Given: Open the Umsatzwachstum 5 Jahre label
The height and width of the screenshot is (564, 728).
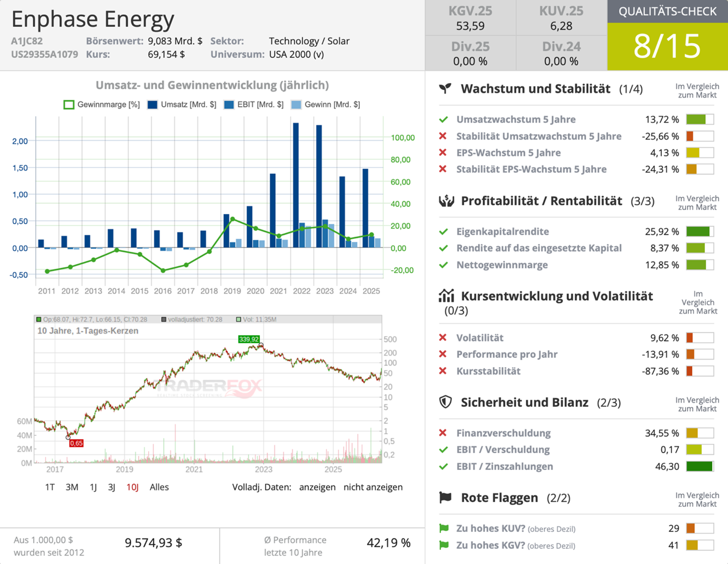Looking at the screenshot, I should coord(516,119).
